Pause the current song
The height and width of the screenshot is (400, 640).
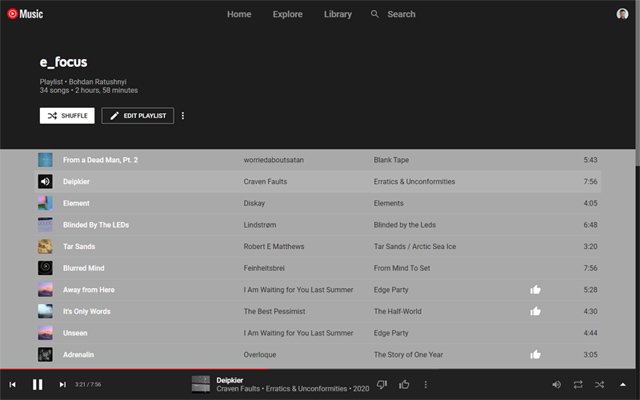point(38,384)
